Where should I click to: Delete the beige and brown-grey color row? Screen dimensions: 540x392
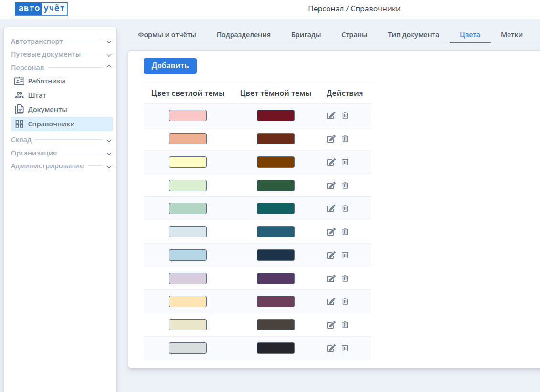click(x=345, y=325)
